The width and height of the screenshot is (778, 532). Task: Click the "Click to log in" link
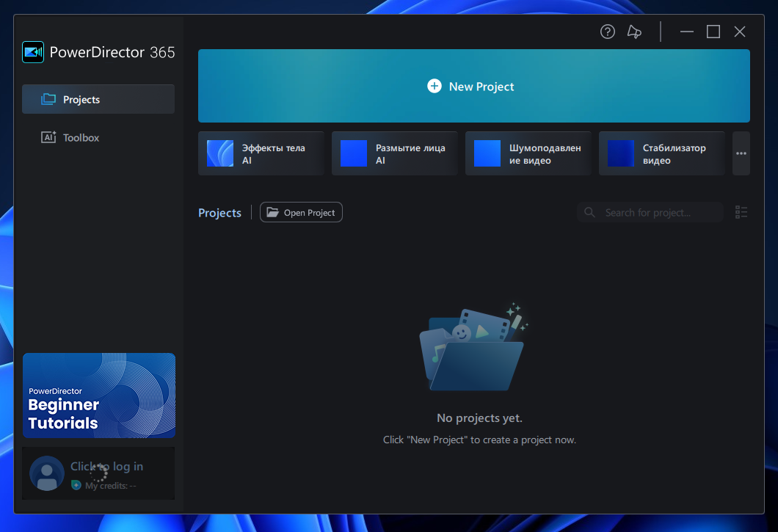107,467
